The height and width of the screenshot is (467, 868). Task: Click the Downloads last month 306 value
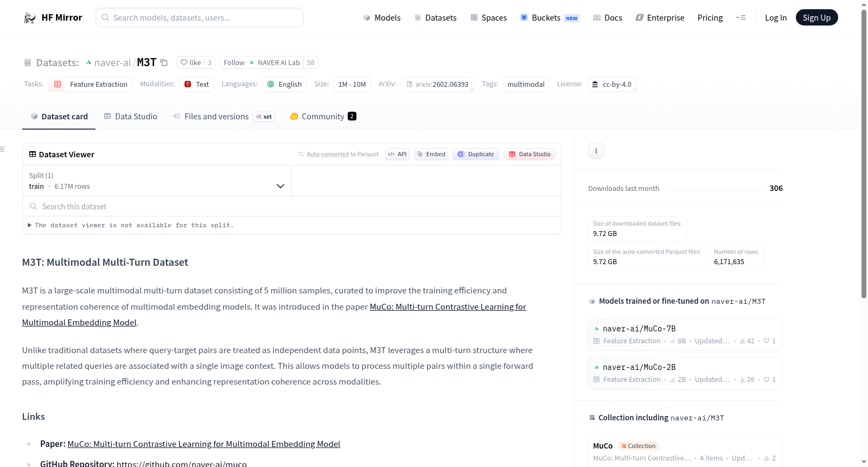[x=776, y=188]
